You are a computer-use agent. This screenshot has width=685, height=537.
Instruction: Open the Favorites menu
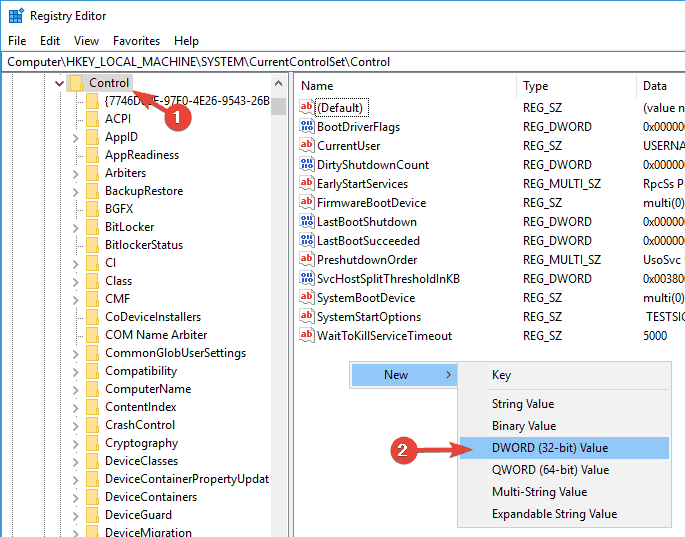136,41
